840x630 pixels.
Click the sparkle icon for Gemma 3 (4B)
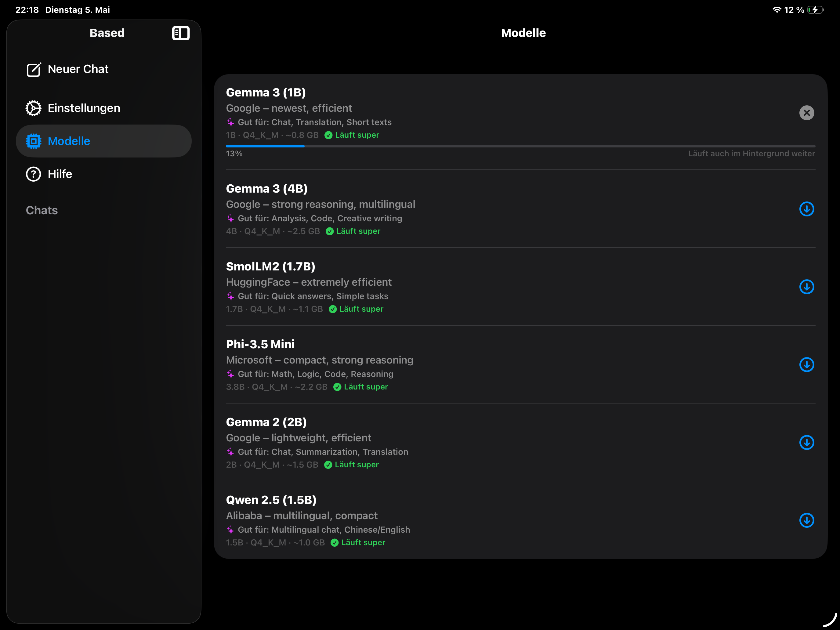click(230, 218)
